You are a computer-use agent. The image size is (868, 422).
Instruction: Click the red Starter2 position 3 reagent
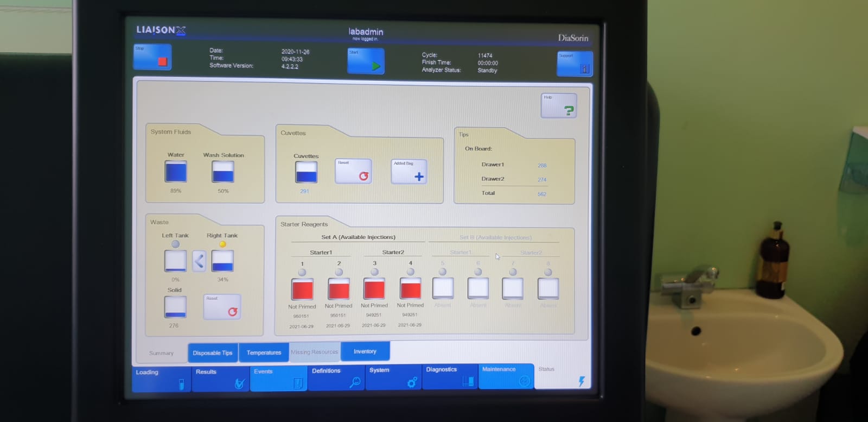(x=374, y=289)
